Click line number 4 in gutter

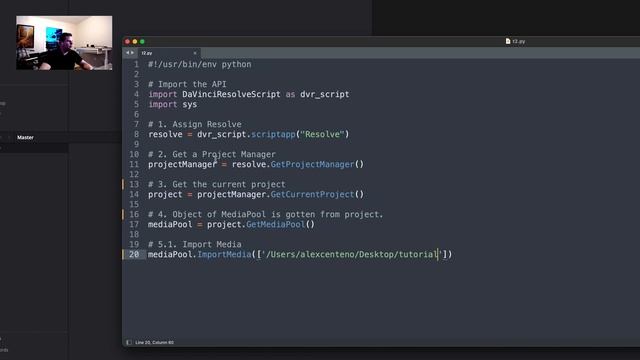(136, 94)
